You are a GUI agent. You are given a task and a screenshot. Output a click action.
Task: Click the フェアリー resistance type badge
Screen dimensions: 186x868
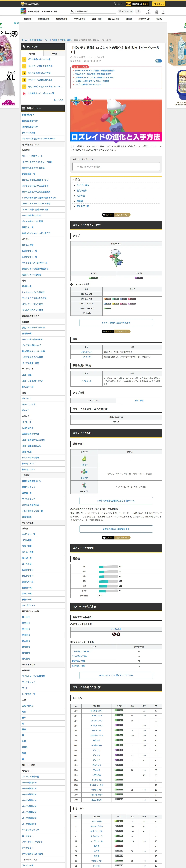point(132,304)
